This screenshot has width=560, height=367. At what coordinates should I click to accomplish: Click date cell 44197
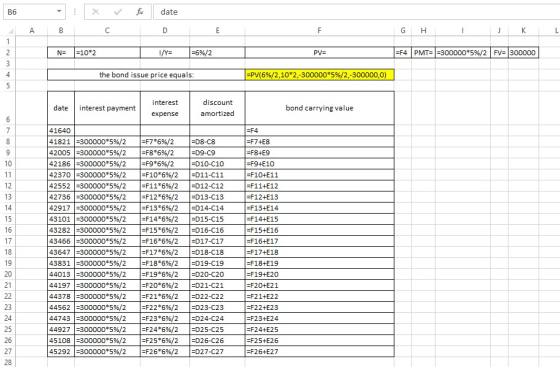(61, 285)
